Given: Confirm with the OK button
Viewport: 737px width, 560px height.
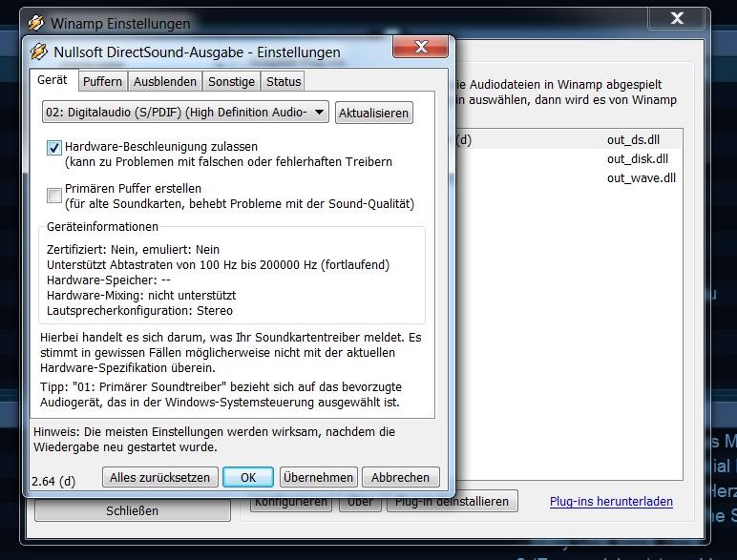Looking at the screenshot, I should pos(248,477).
